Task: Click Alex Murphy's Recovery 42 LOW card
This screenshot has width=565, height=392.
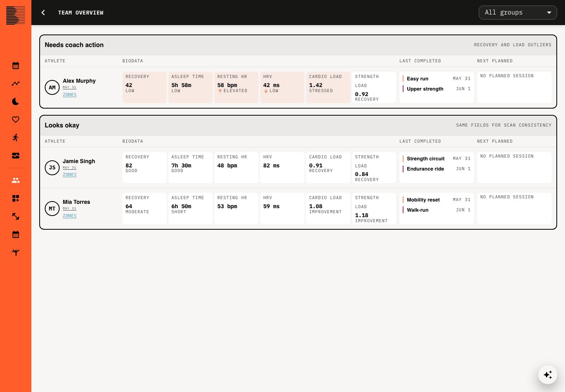Action: click(144, 87)
